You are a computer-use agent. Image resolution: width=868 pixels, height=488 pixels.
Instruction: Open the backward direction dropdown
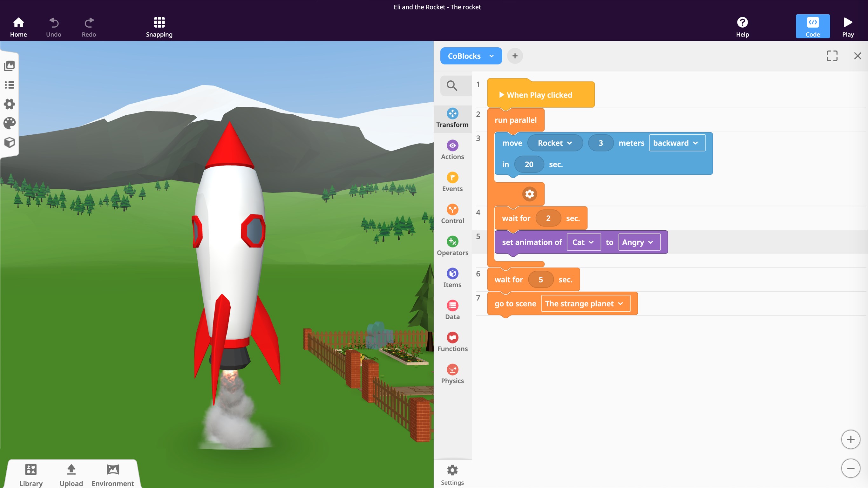click(x=677, y=143)
